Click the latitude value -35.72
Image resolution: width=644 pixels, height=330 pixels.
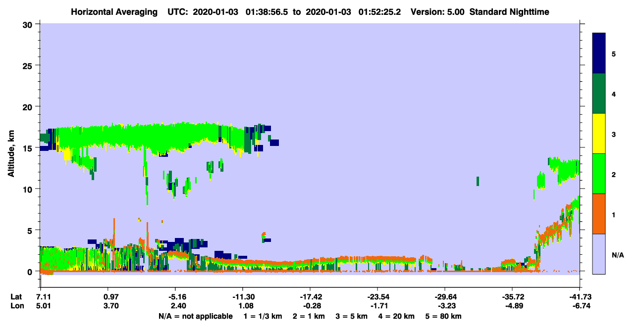tap(512, 297)
